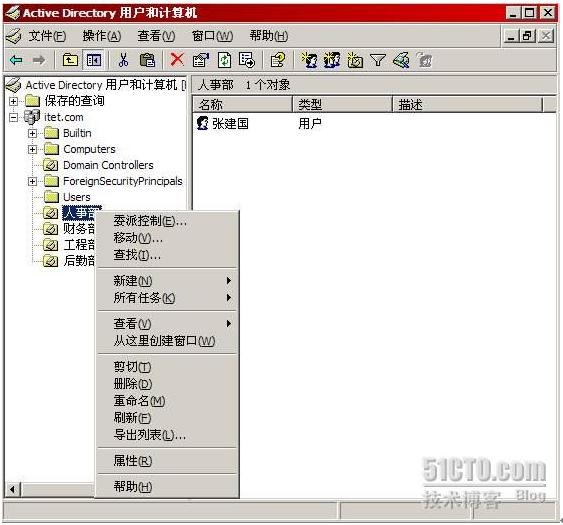Collapse the itet.com domain node
The image size is (563, 525).
tap(13, 117)
